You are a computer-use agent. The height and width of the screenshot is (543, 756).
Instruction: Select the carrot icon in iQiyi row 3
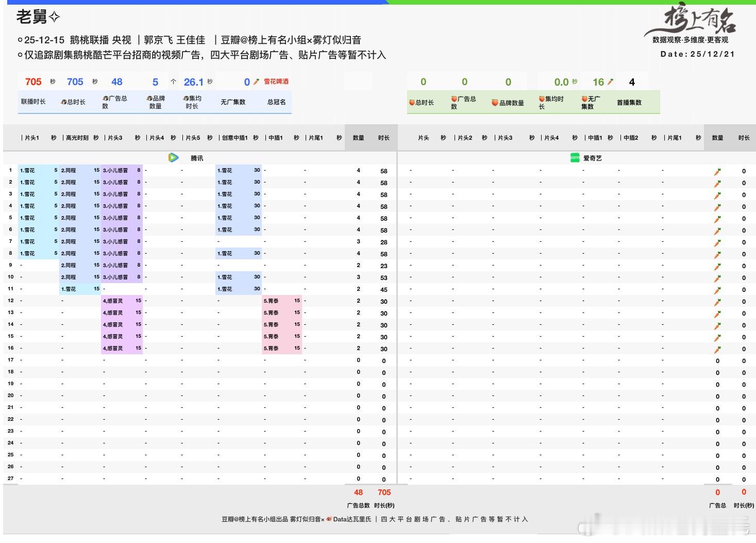click(717, 195)
